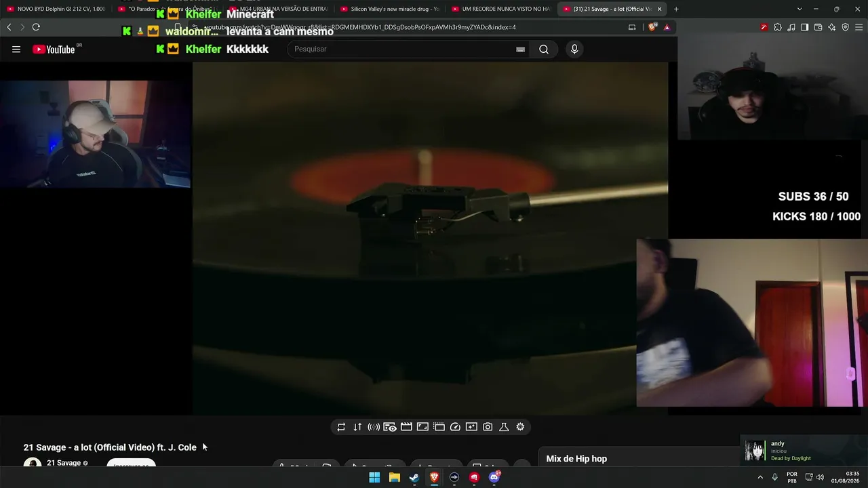This screenshot has width=868, height=488.
Task: Open the YouTube hamburger guide menu
Action: coord(16,49)
